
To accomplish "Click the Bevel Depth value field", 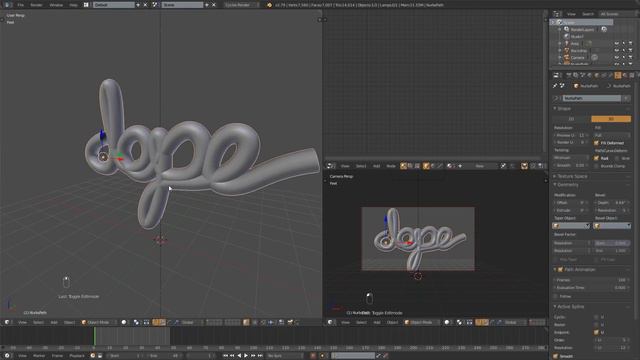I will click(x=612, y=202).
